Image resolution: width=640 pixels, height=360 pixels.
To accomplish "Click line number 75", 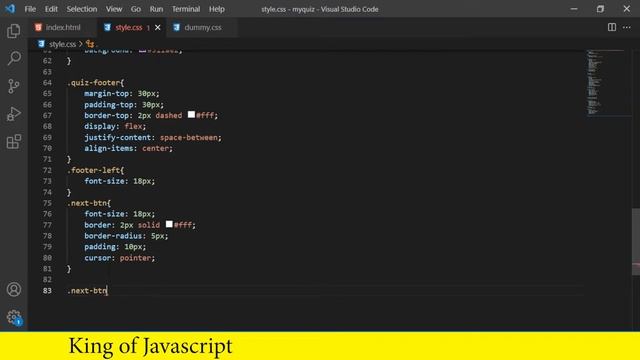I will point(47,203).
